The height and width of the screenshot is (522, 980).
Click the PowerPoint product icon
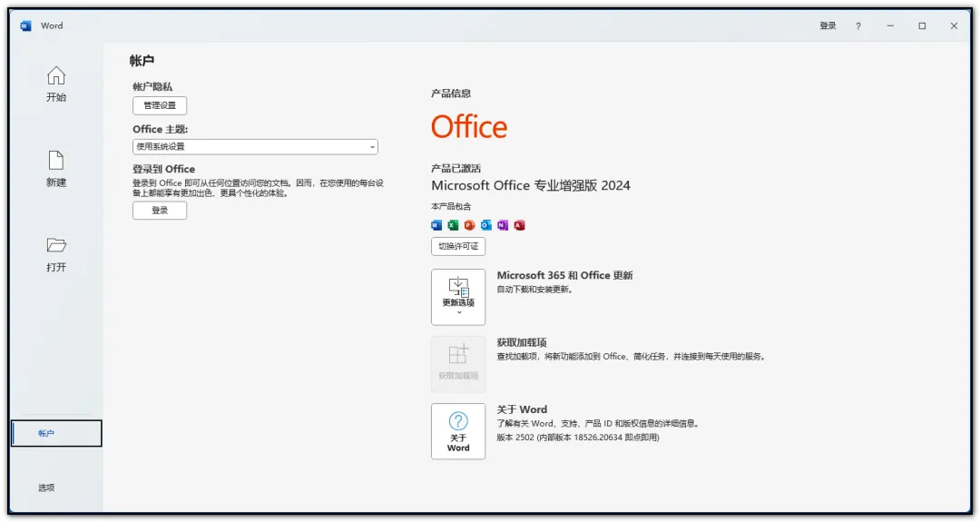click(469, 225)
